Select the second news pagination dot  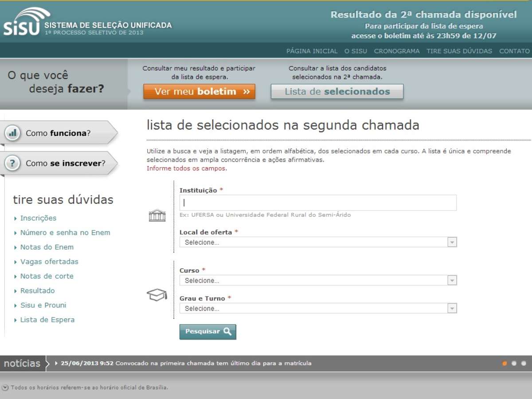pyautogui.click(x=514, y=364)
